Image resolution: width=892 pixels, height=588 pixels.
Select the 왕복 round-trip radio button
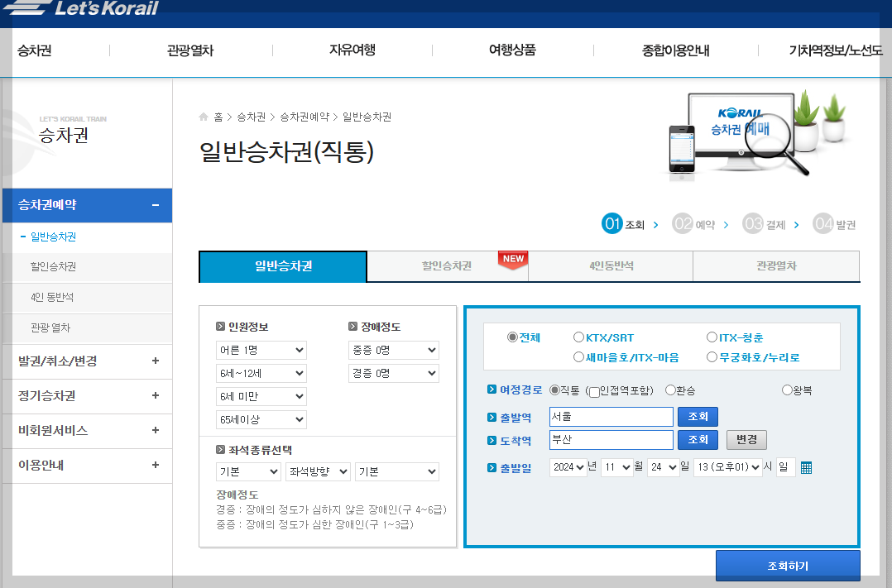[x=788, y=390]
